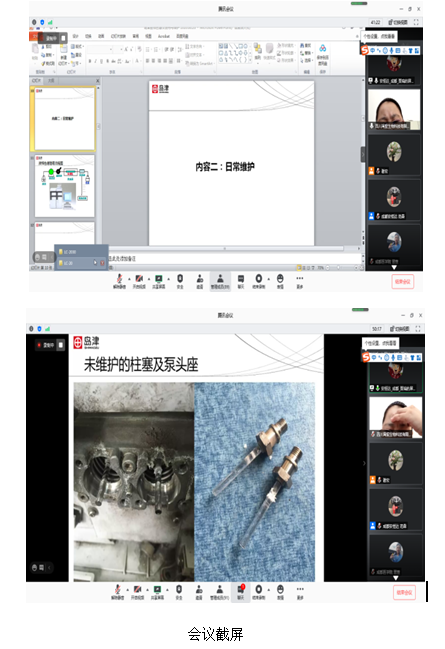Open the 视图 tab in the PowerPoint ribbon

148,36
